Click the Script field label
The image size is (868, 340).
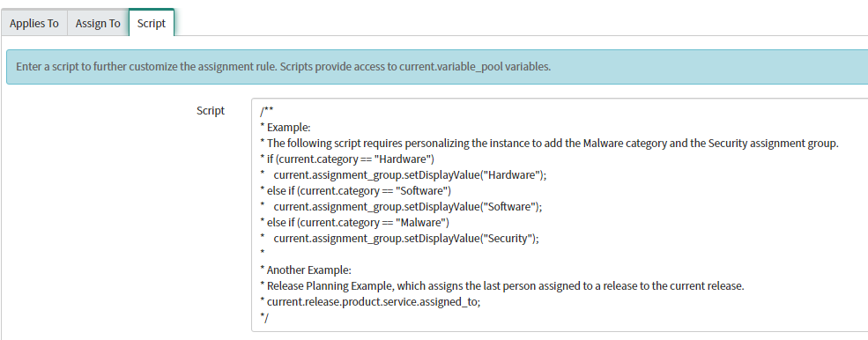[211, 110]
